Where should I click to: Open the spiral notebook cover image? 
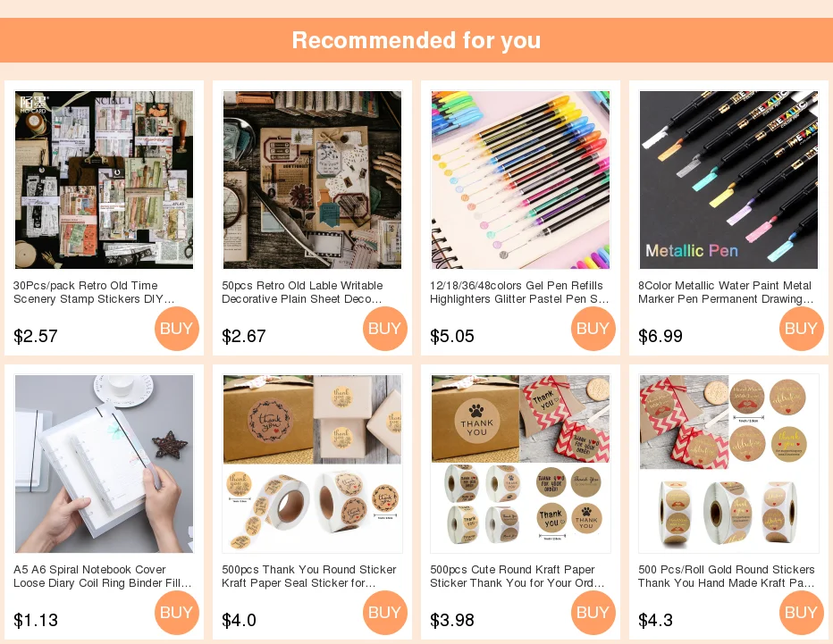click(x=104, y=464)
